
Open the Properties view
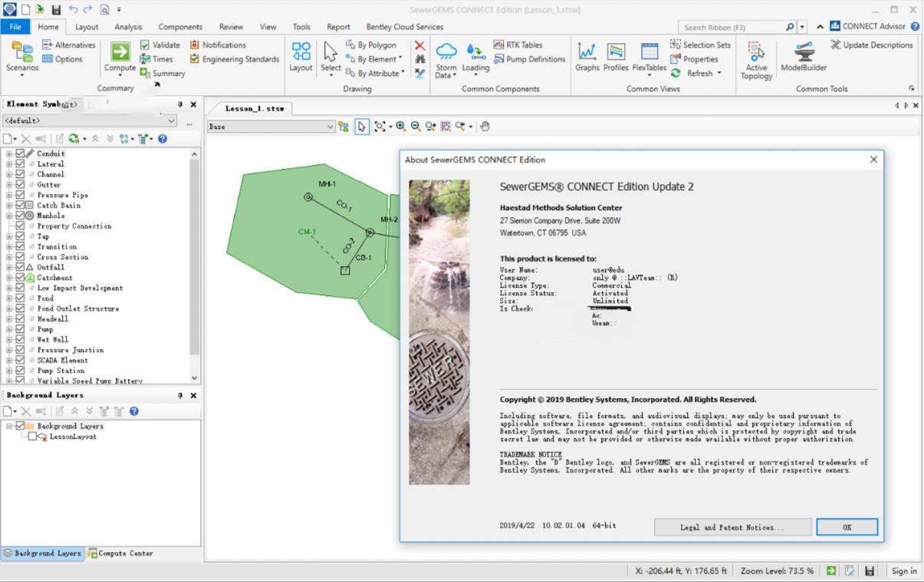pos(695,59)
